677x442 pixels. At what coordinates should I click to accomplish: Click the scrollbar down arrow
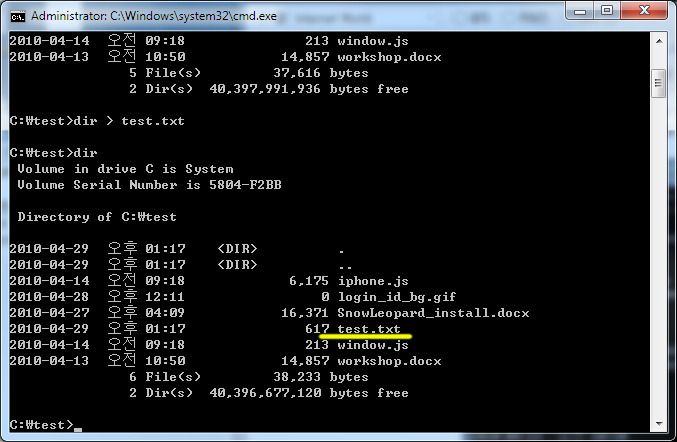coord(658,423)
